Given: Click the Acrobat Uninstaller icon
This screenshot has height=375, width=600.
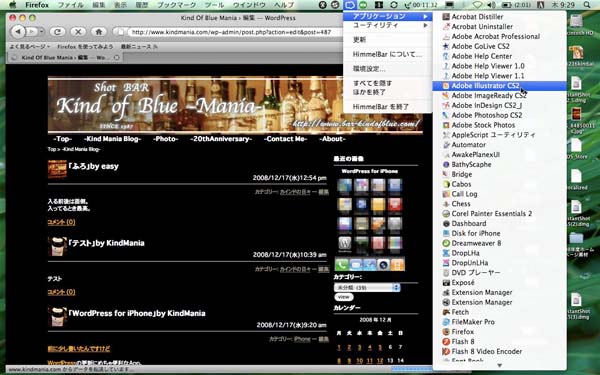Looking at the screenshot, I should tap(446, 27).
